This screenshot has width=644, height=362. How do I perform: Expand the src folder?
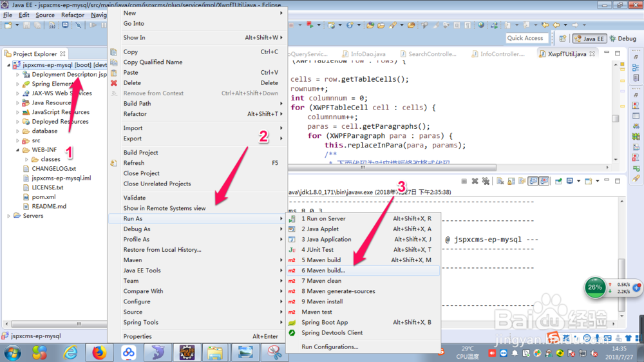pyautogui.click(x=17, y=140)
